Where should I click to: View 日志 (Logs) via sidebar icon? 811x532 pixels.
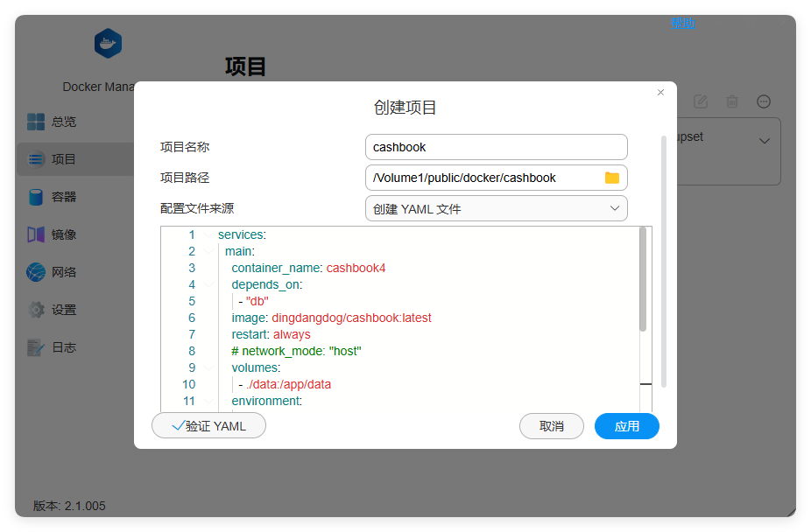(56, 346)
